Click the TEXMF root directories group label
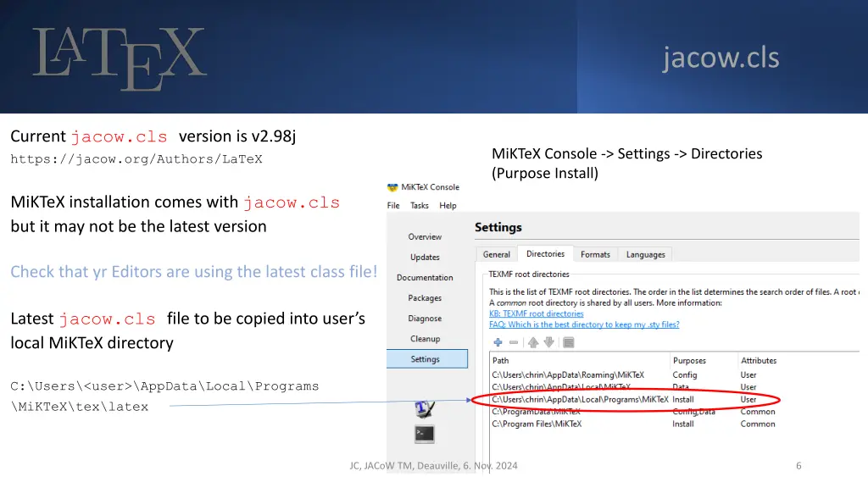This screenshot has width=868, height=488. (529, 274)
